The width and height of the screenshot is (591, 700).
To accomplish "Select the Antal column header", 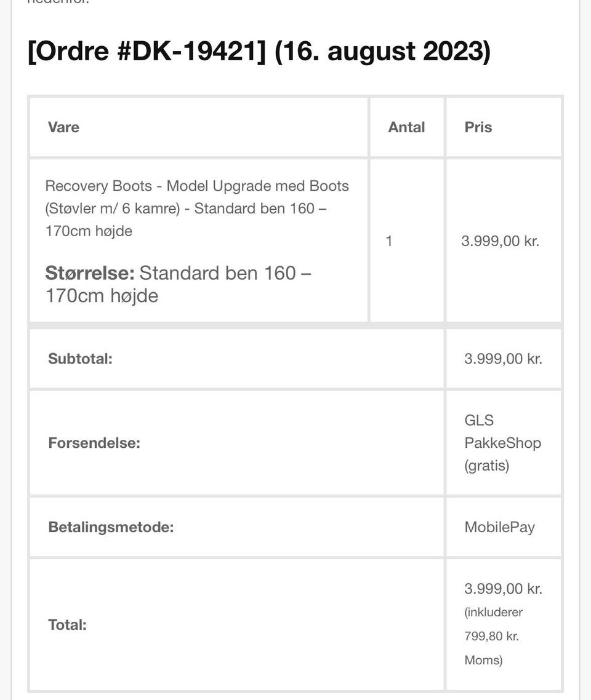I will point(406,127).
